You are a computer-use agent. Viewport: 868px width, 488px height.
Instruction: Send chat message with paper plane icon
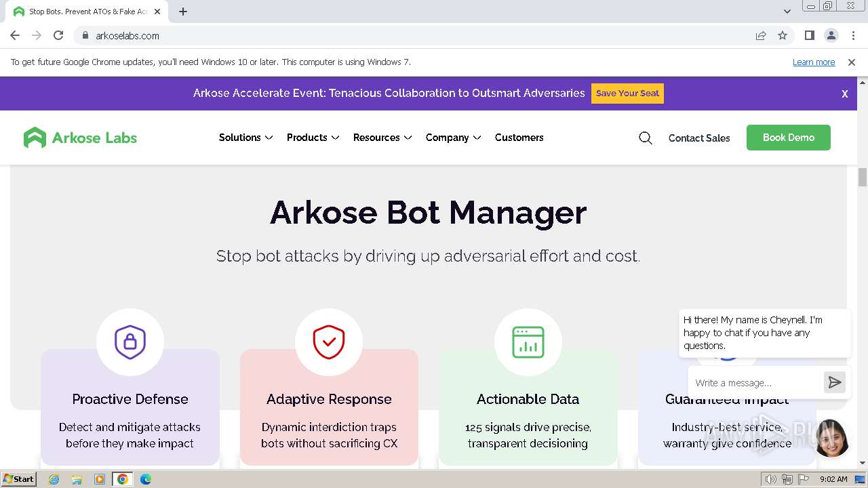(835, 383)
